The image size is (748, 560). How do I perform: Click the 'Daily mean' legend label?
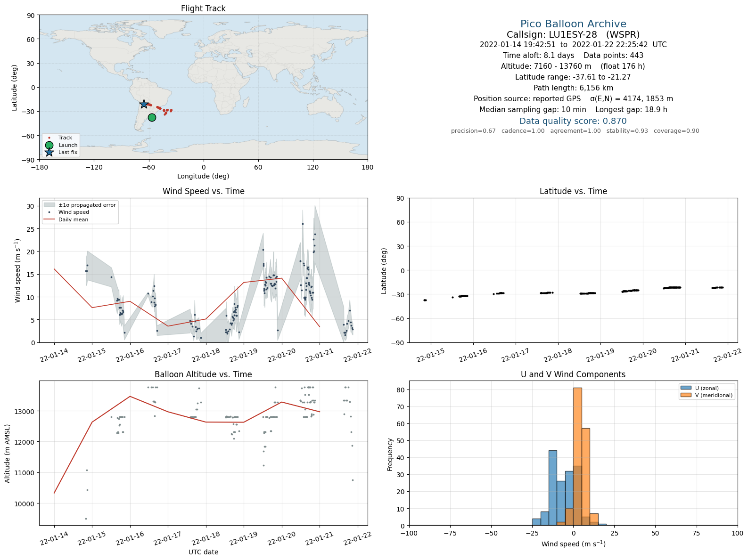tap(73, 219)
